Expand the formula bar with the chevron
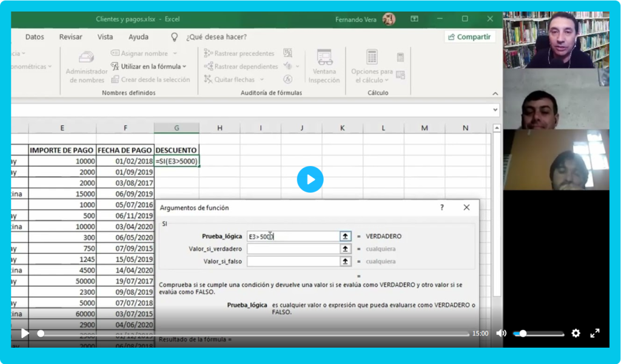The height and width of the screenshot is (364, 621). tap(495, 110)
